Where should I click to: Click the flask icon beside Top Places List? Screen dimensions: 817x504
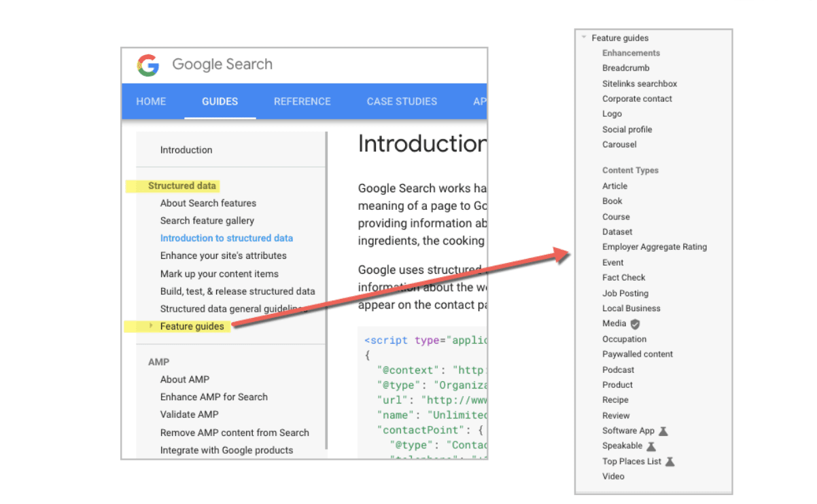pyautogui.click(x=670, y=461)
